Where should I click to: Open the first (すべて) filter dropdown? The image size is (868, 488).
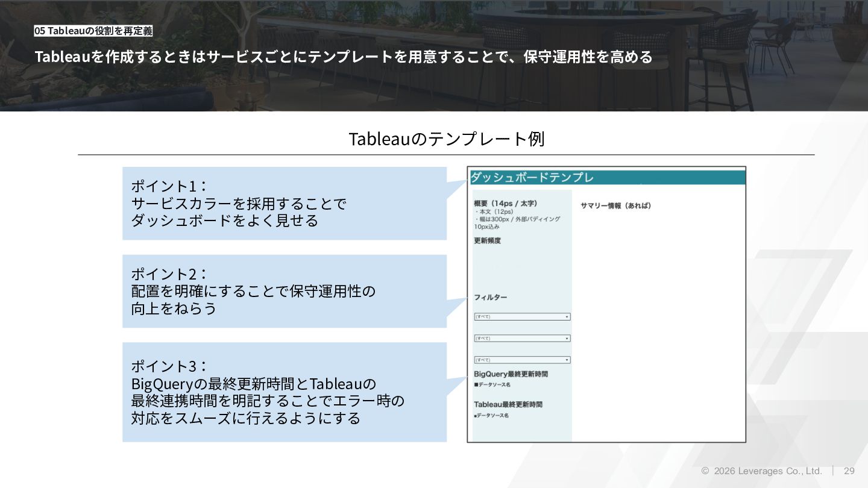click(522, 316)
